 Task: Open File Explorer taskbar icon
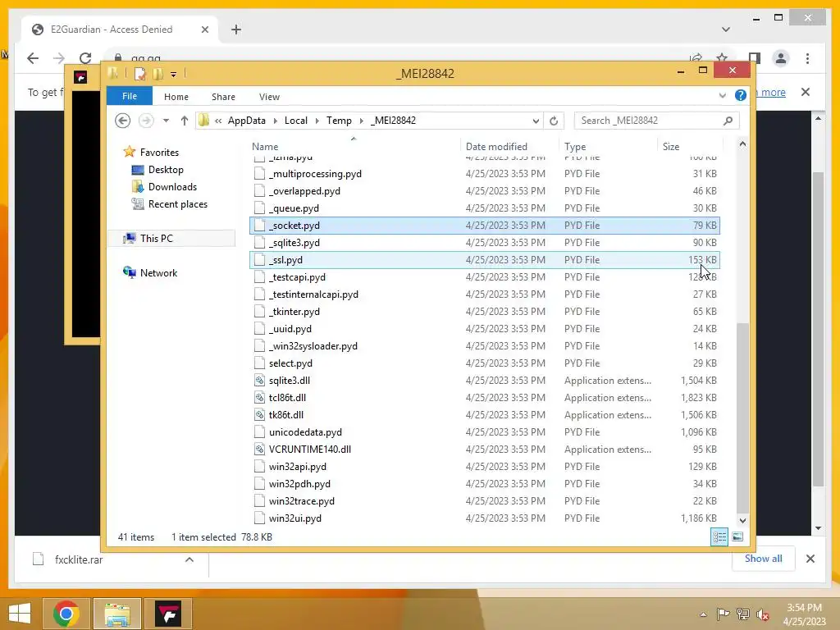(x=117, y=614)
